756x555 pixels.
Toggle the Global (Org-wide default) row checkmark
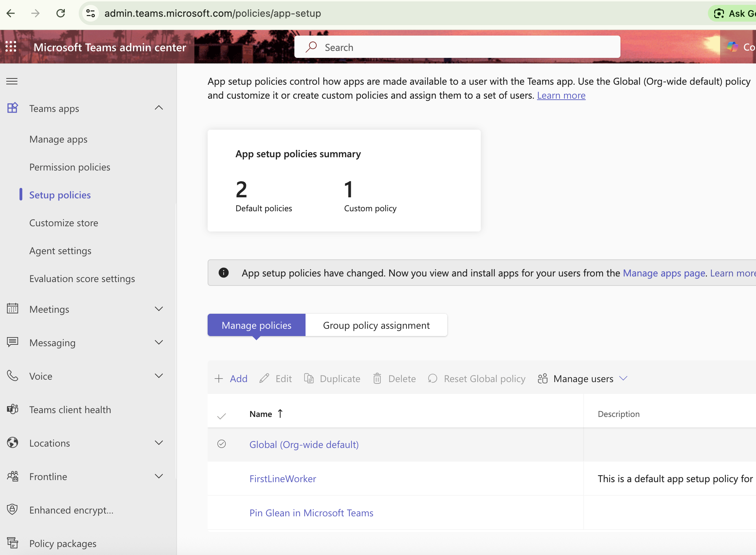(x=222, y=444)
